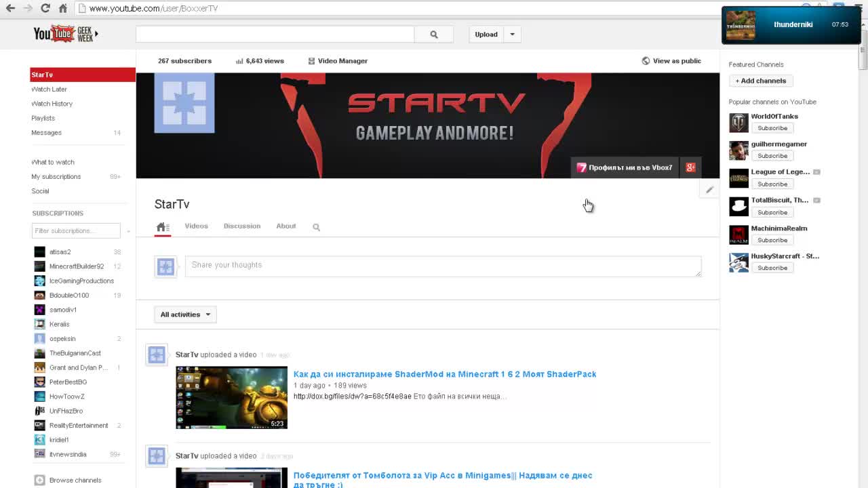This screenshot has width=868, height=488.
Task: Open Messages in the sidebar
Action: (x=46, y=133)
